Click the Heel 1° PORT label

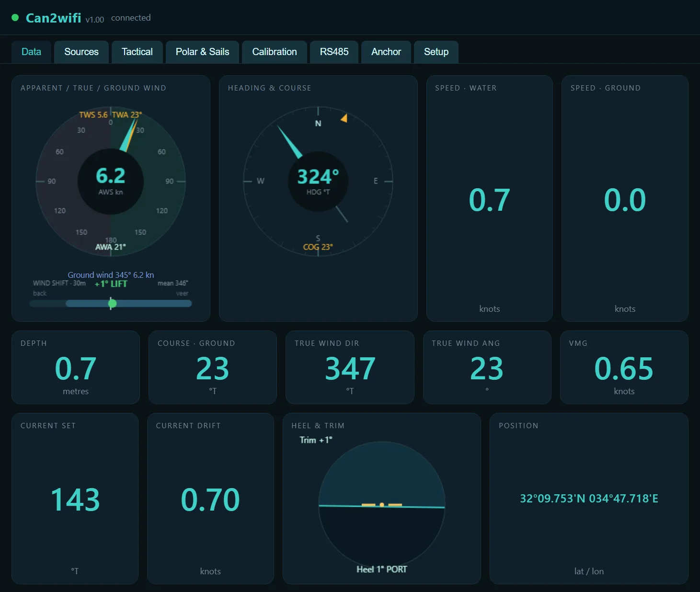[x=382, y=569]
